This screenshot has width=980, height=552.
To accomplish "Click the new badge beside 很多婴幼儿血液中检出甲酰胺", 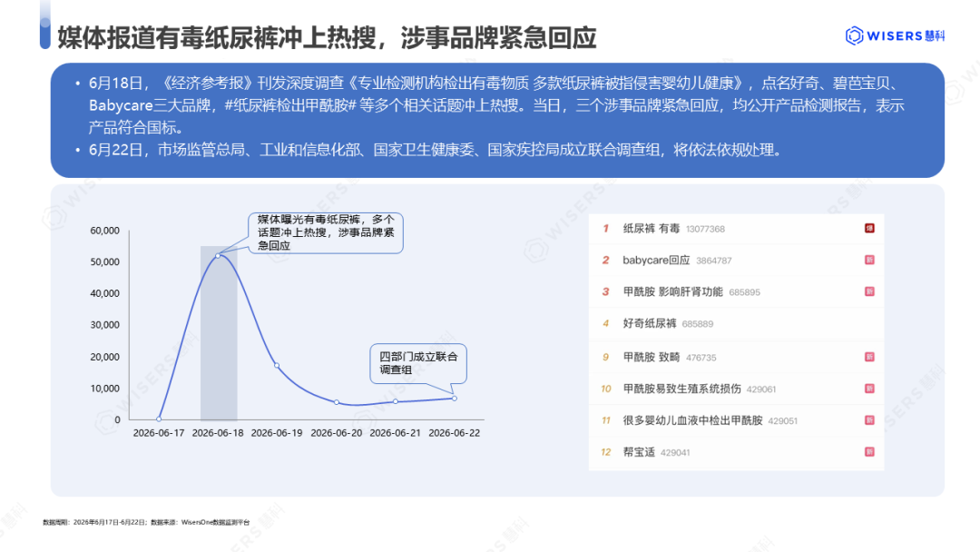I will 869,420.
